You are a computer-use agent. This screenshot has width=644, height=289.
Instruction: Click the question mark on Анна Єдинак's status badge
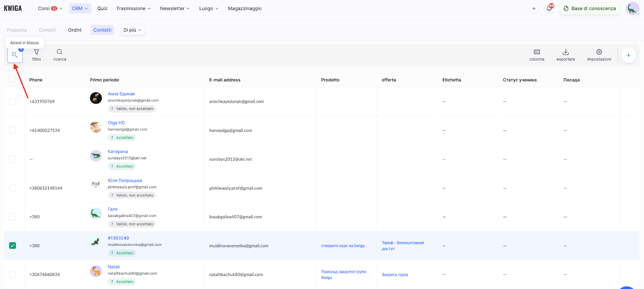[x=112, y=109]
